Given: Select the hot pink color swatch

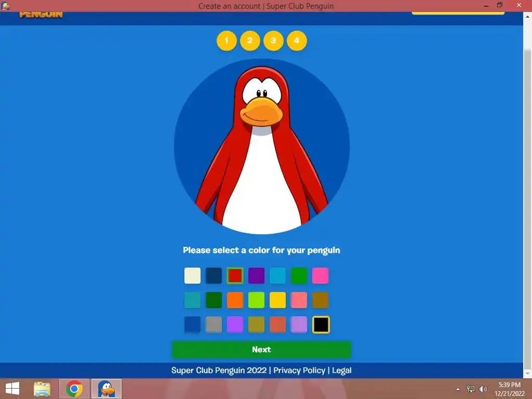Looking at the screenshot, I should pyautogui.click(x=320, y=275).
